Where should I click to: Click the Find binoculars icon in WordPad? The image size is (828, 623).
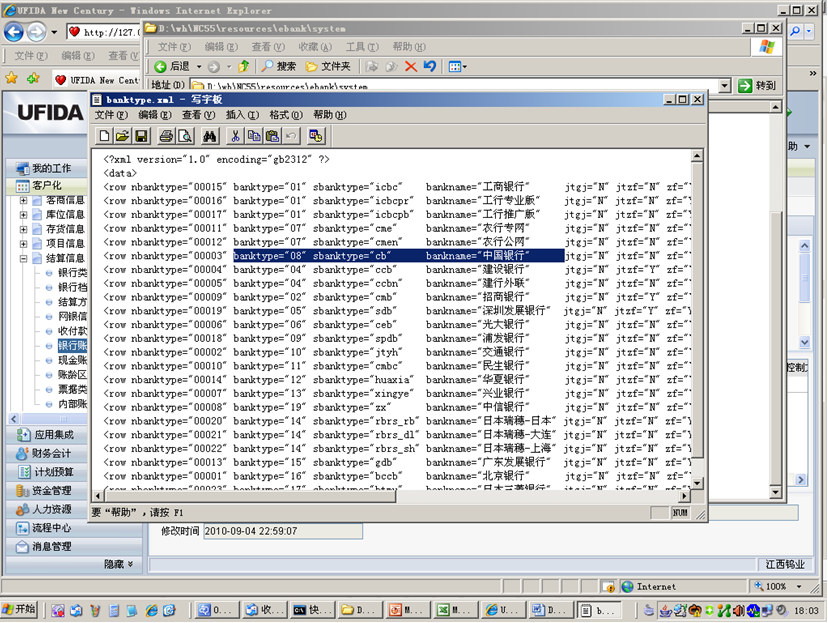point(210,136)
